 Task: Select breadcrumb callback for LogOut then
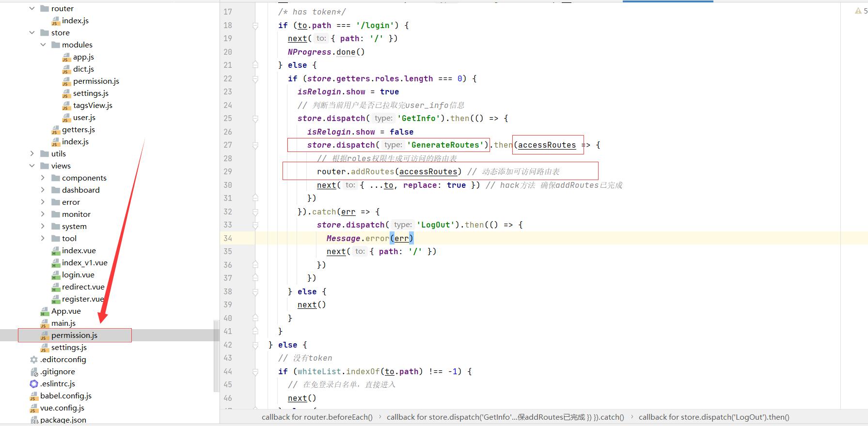[714, 417]
